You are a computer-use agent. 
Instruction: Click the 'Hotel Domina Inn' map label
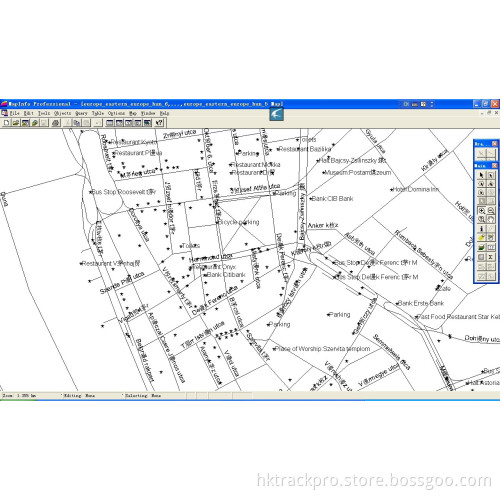pos(416,190)
